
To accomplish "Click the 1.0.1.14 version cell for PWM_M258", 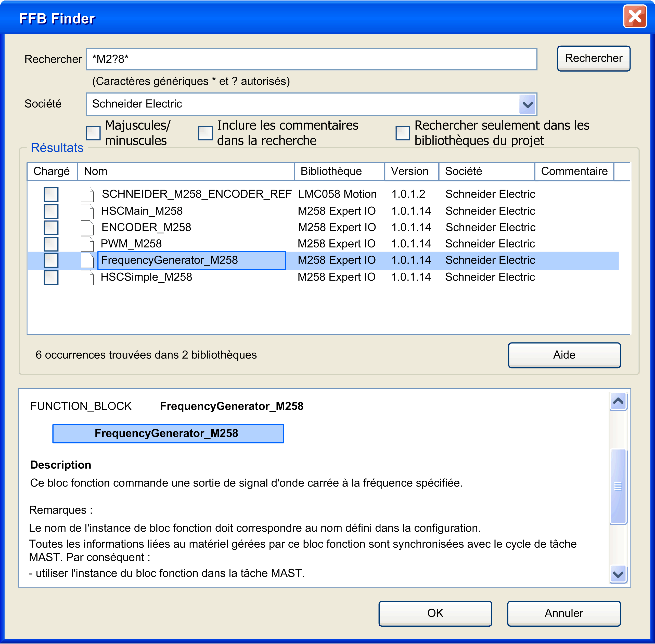I will (x=411, y=244).
